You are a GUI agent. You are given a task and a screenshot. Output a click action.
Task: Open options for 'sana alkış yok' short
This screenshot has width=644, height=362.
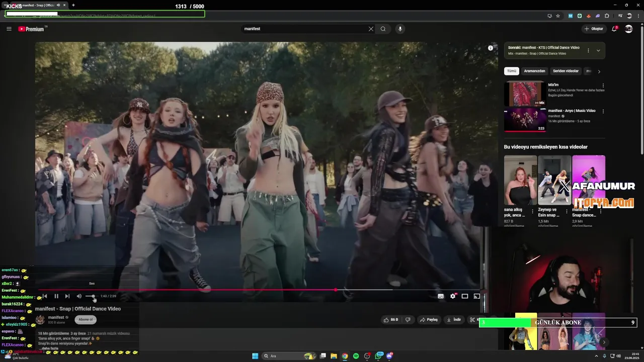pos(532,212)
